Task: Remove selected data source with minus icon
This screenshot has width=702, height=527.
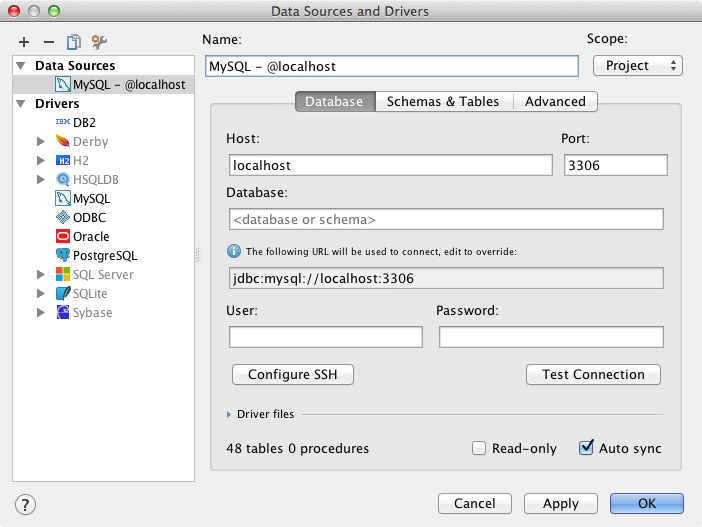Action: (49, 42)
